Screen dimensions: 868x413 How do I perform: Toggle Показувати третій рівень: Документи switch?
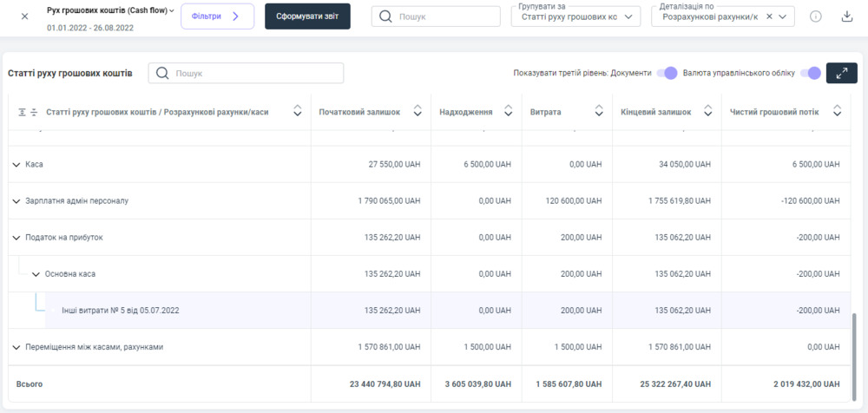pos(667,74)
